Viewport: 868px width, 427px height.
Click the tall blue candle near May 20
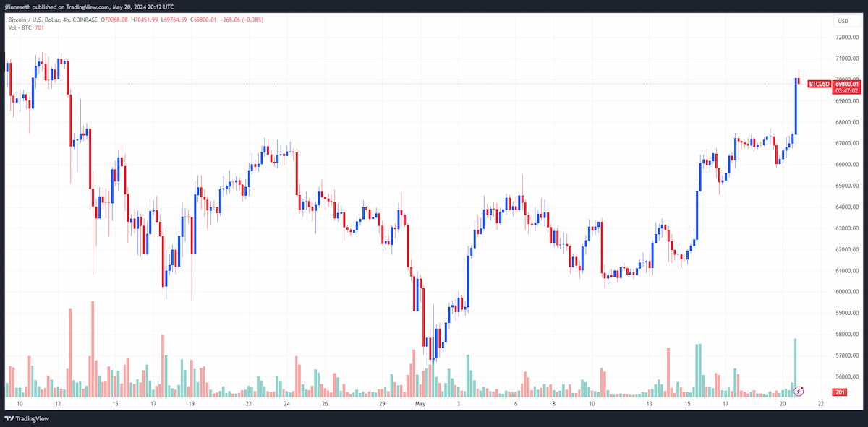pyautogui.click(x=796, y=105)
